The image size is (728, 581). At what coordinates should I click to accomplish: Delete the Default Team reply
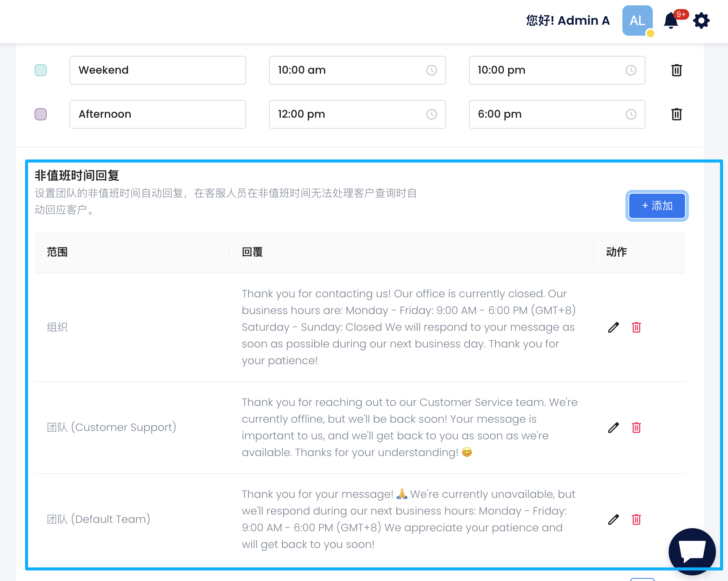636,519
